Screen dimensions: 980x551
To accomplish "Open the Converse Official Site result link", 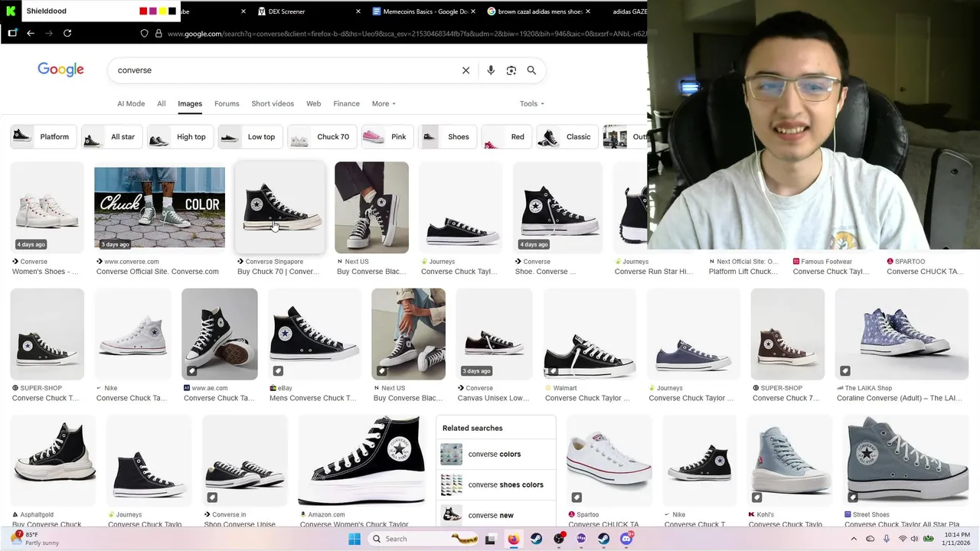I will pyautogui.click(x=158, y=272).
